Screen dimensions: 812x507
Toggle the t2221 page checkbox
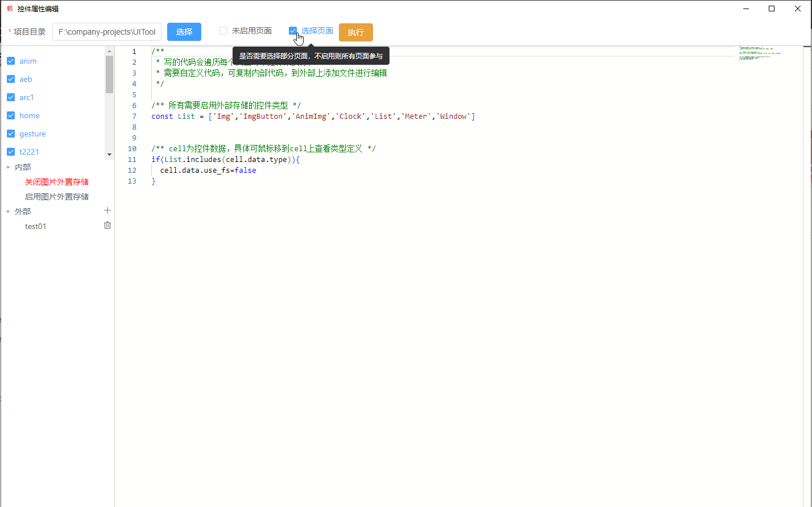pyautogui.click(x=10, y=152)
